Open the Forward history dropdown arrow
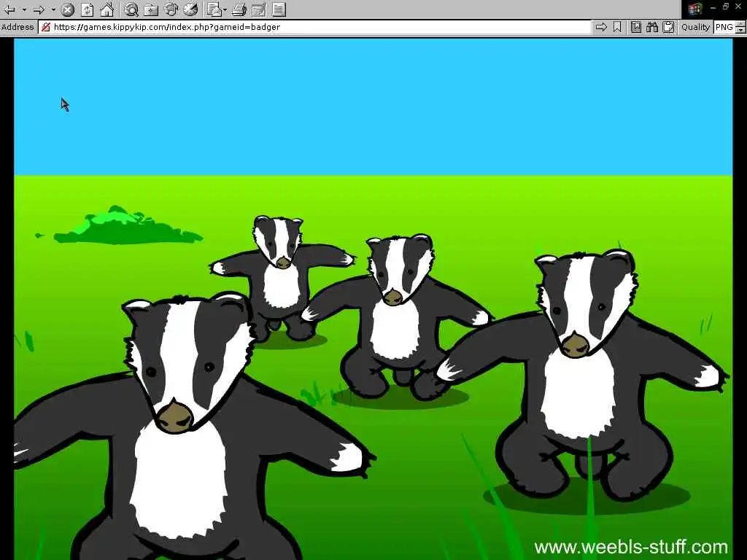Image resolution: width=747 pixels, height=560 pixels. click(x=53, y=9)
